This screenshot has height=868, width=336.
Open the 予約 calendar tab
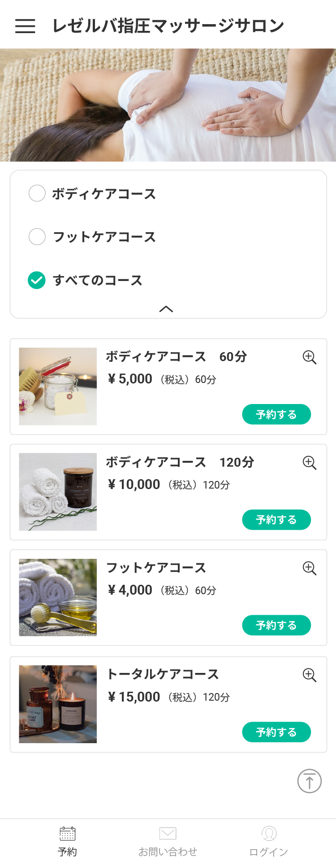click(x=67, y=842)
